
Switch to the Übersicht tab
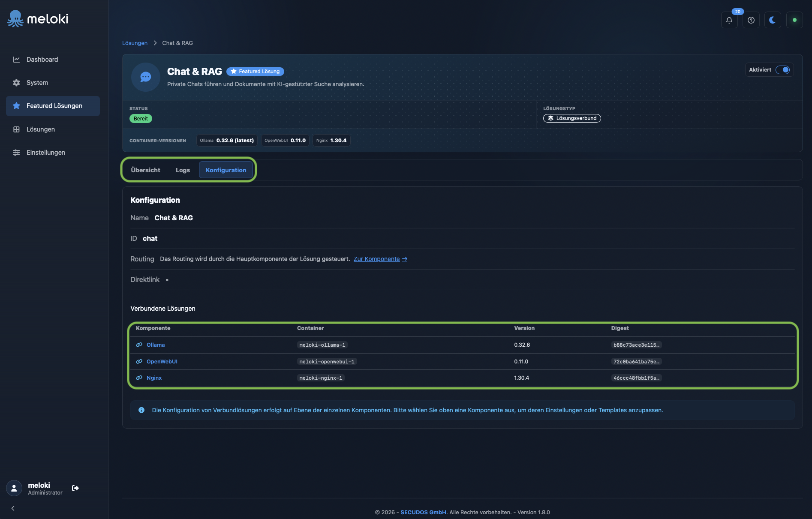click(x=146, y=170)
